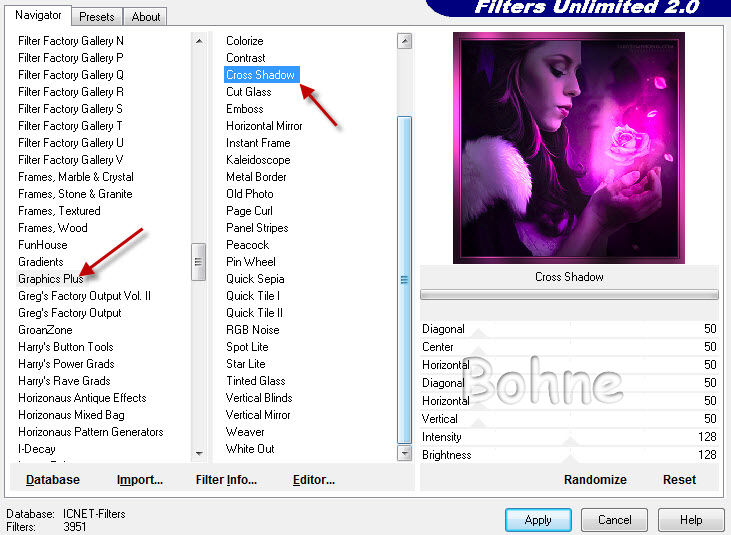Open the About tab
The height and width of the screenshot is (535, 731).
point(146,17)
